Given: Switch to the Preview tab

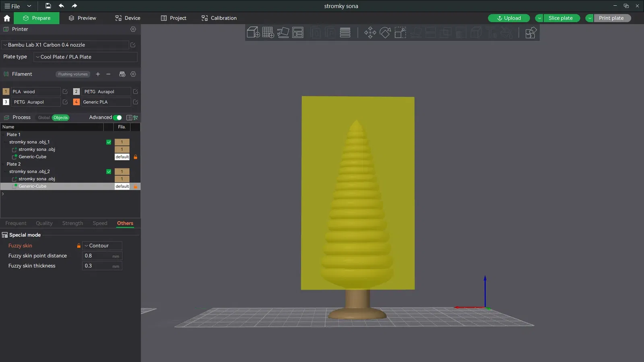Looking at the screenshot, I should click(x=82, y=18).
